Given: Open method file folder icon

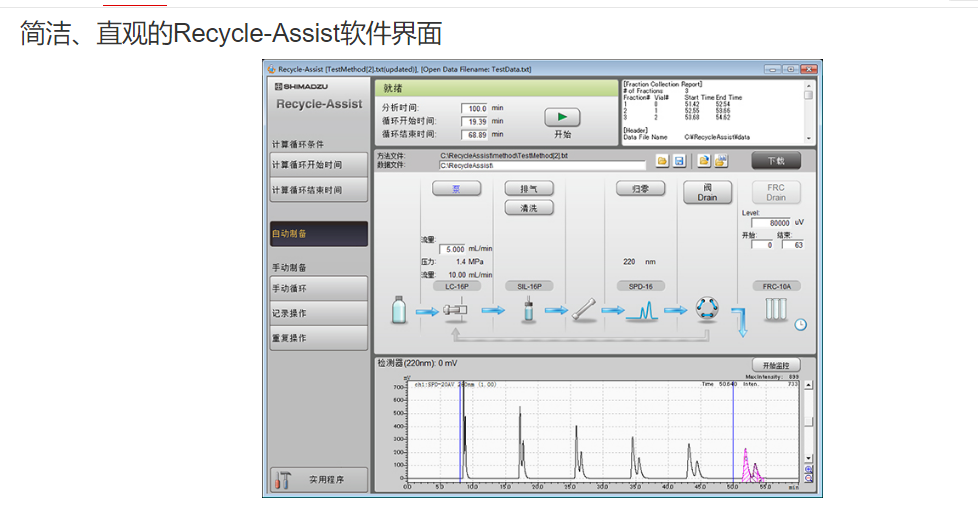Looking at the screenshot, I should 662,161.
